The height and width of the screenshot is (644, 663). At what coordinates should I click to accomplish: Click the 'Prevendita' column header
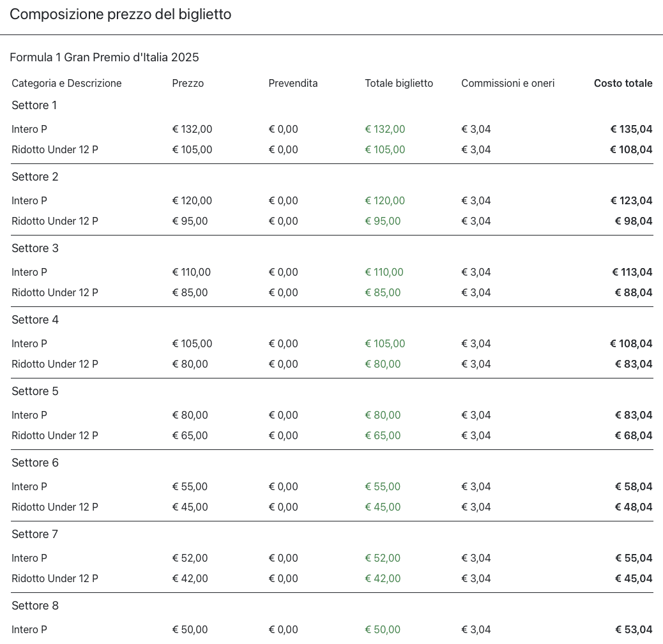(293, 83)
